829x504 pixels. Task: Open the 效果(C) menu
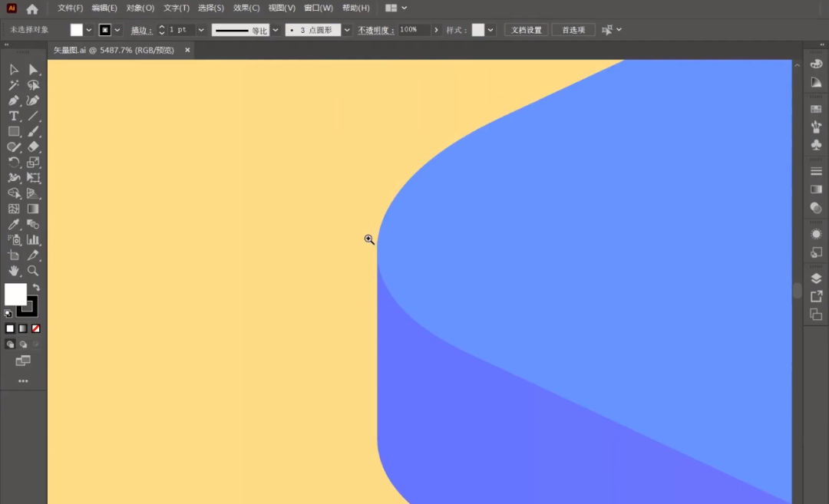[x=246, y=8]
